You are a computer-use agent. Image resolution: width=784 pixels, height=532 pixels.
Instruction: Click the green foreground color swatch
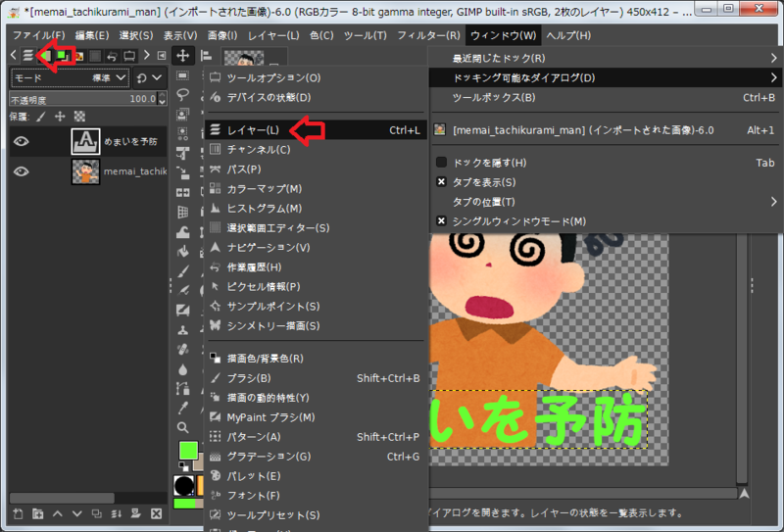pyautogui.click(x=188, y=451)
